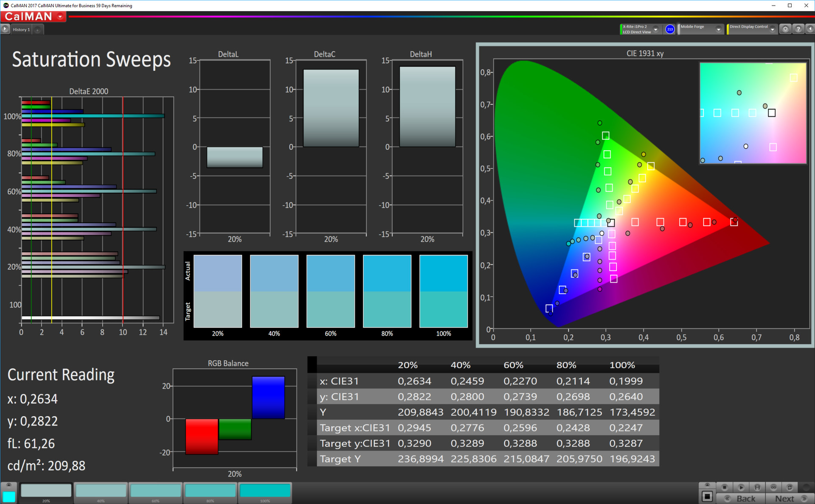Add a new history tab
The height and width of the screenshot is (504, 815).
coord(38,30)
